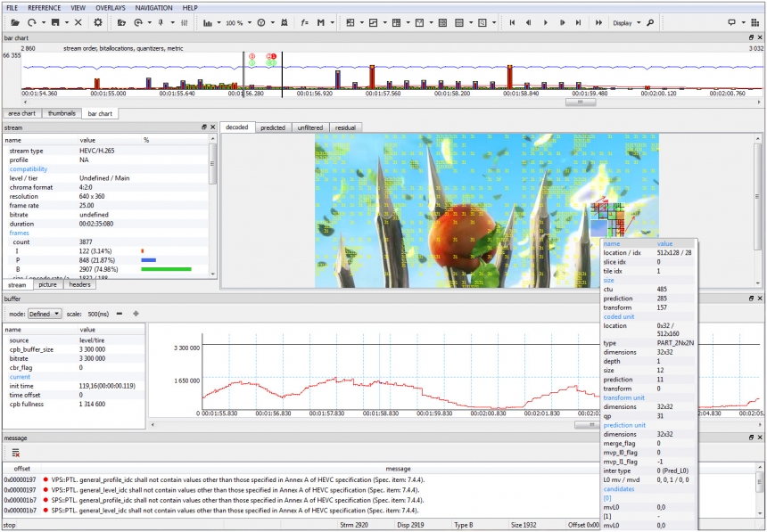Click the fast forward icon
Image resolution: width=767 pixels, height=532 pixels.
pyautogui.click(x=598, y=22)
